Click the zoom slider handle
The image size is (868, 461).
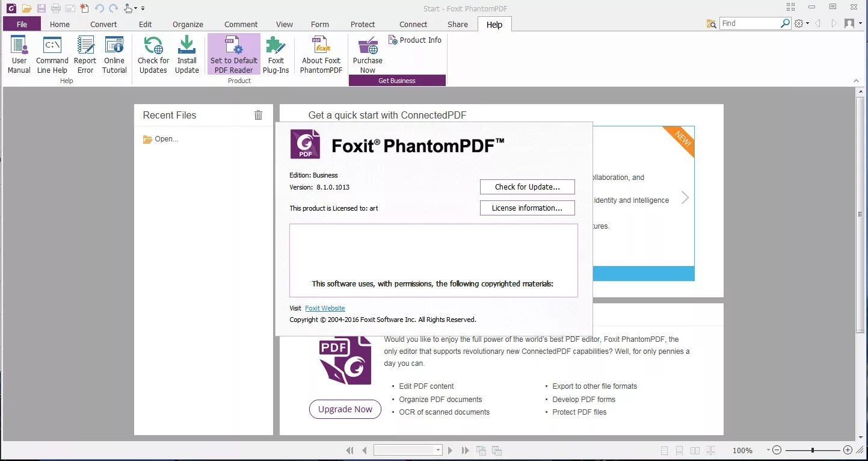pyautogui.click(x=812, y=450)
